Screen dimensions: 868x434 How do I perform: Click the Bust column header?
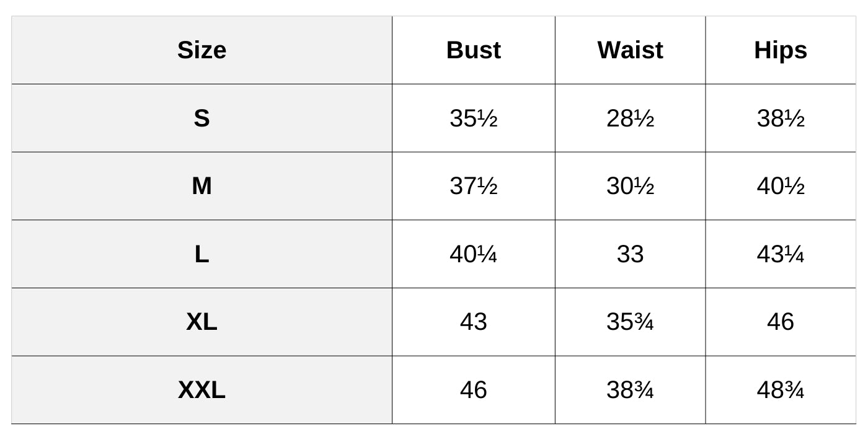click(x=473, y=50)
